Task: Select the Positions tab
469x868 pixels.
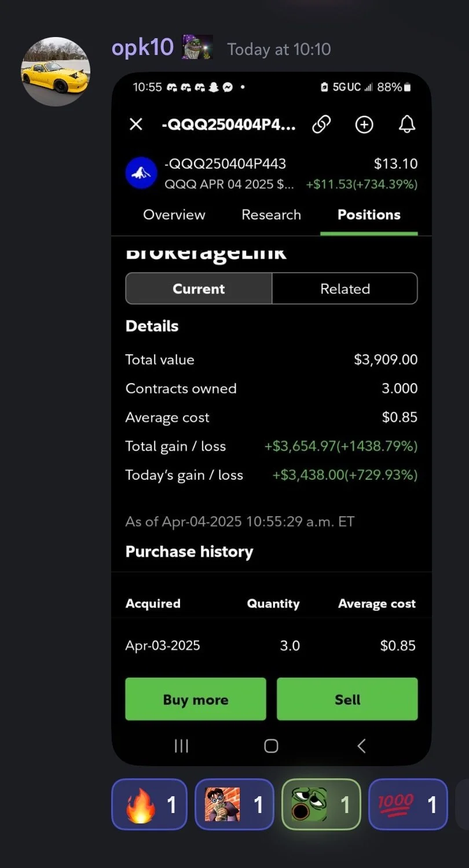Action: click(x=369, y=215)
